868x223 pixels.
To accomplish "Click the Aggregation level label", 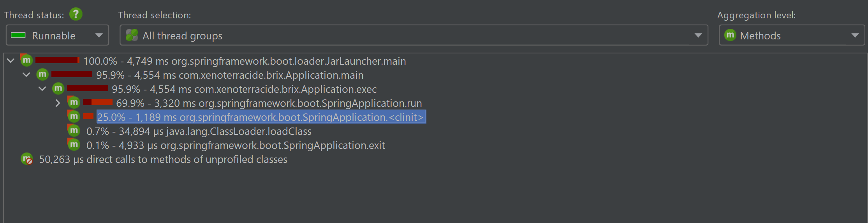I will point(757,15).
